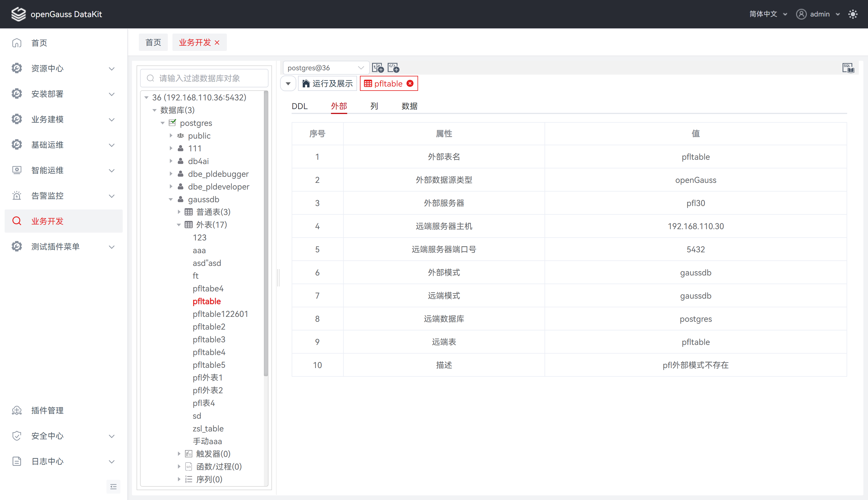Select the 外部 tab
Screen dimensions: 868x500
339,106
